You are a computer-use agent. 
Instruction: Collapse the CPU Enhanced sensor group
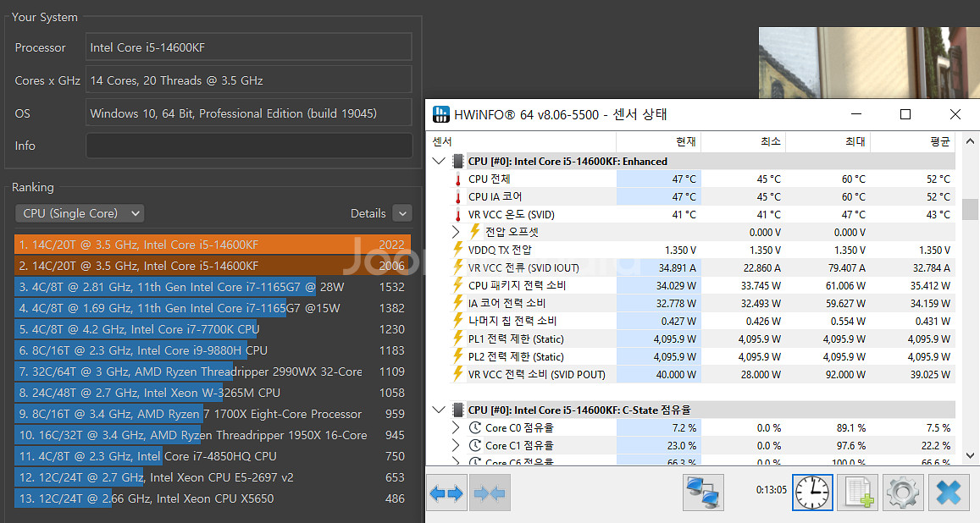click(439, 161)
